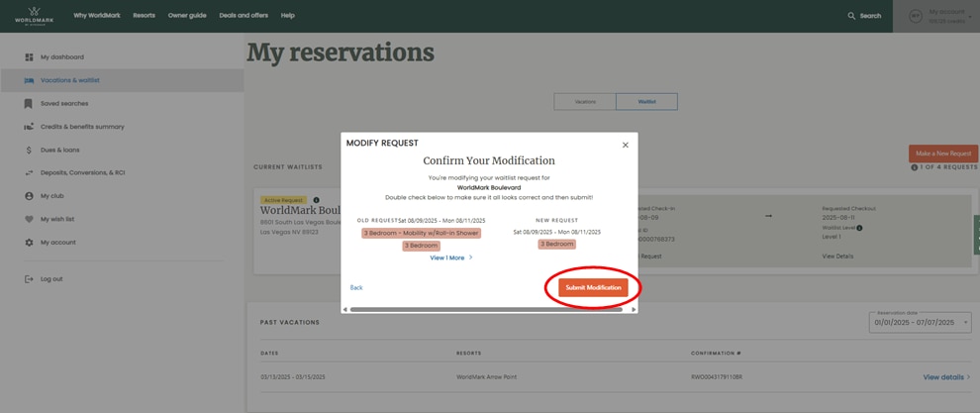Click dialog scrollbar right arrow
The image size is (980, 413).
tap(634, 309)
